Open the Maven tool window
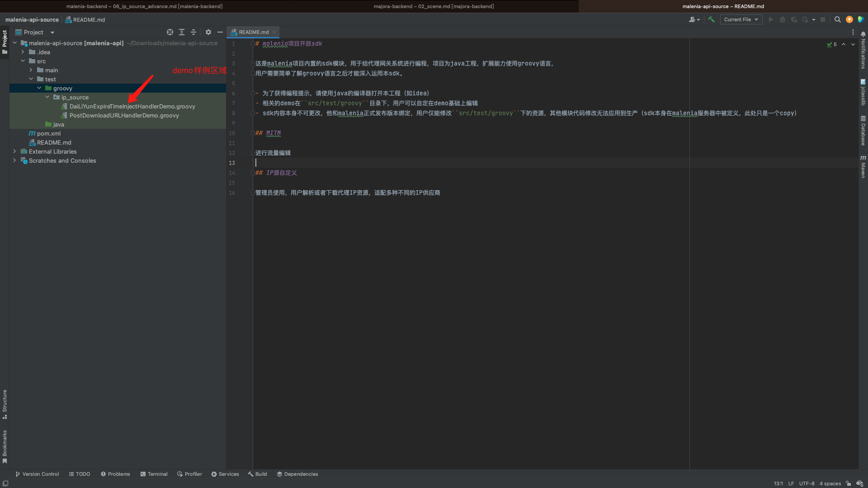This screenshot has height=488, width=868. (x=863, y=167)
